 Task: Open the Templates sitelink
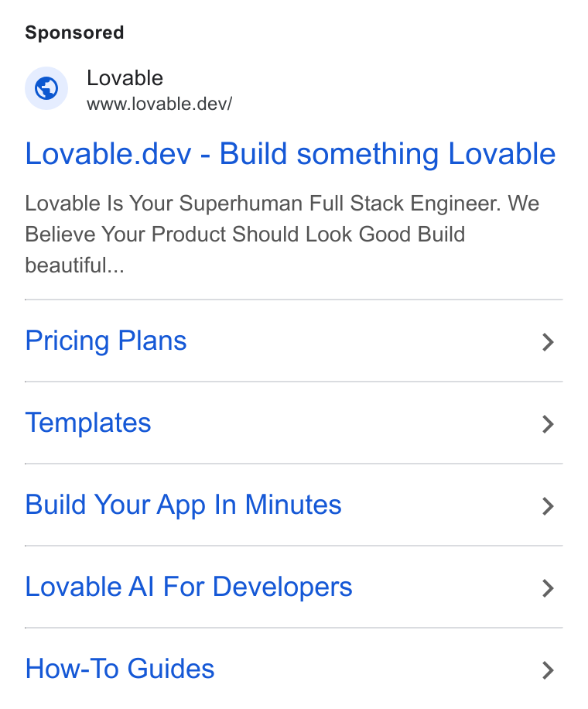click(x=88, y=423)
